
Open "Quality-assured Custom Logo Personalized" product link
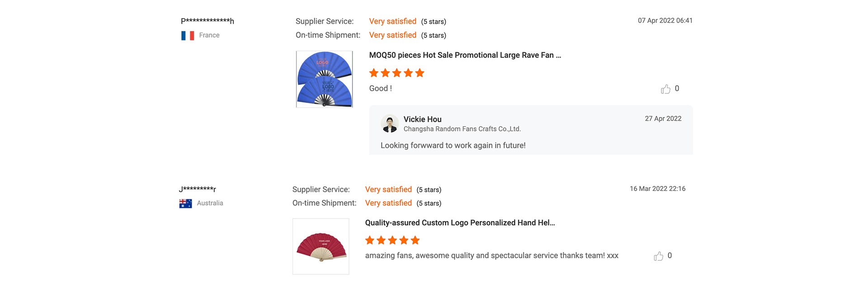(x=460, y=223)
